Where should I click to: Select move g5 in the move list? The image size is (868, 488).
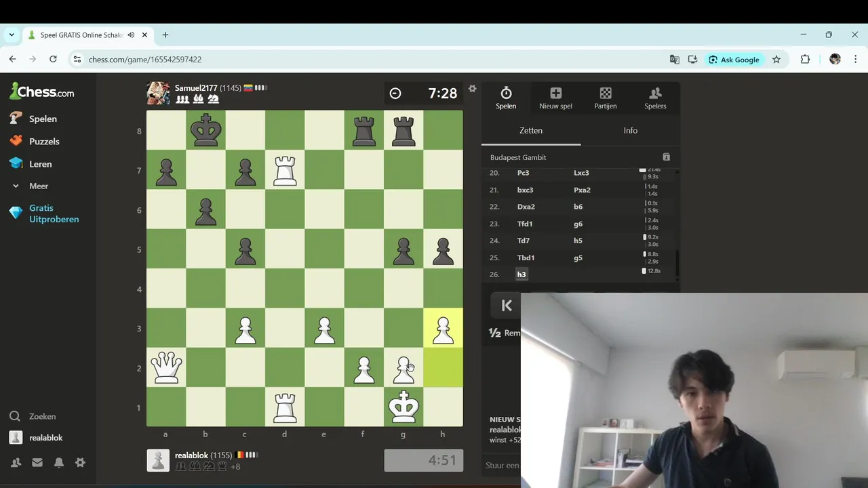coord(578,258)
